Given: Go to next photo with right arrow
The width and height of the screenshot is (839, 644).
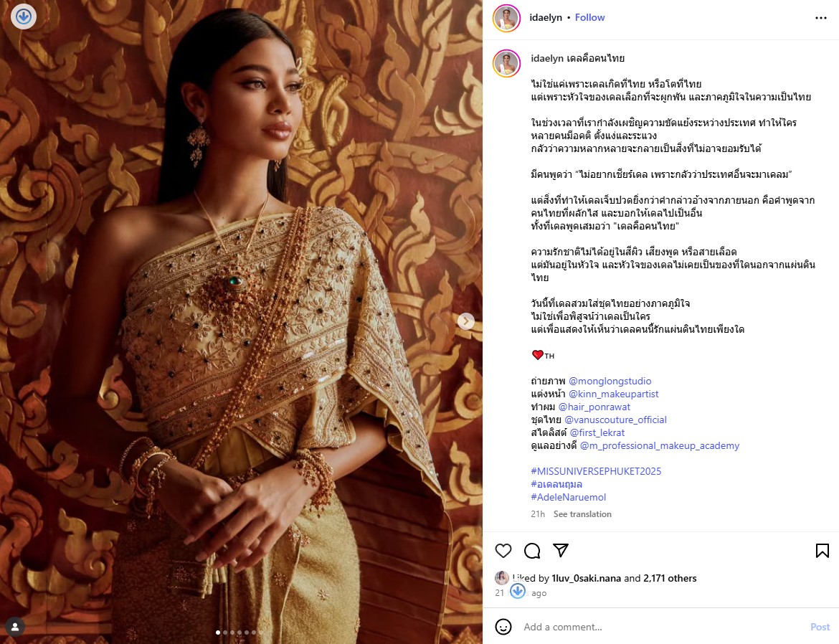Looking at the screenshot, I should pyautogui.click(x=465, y=321).
